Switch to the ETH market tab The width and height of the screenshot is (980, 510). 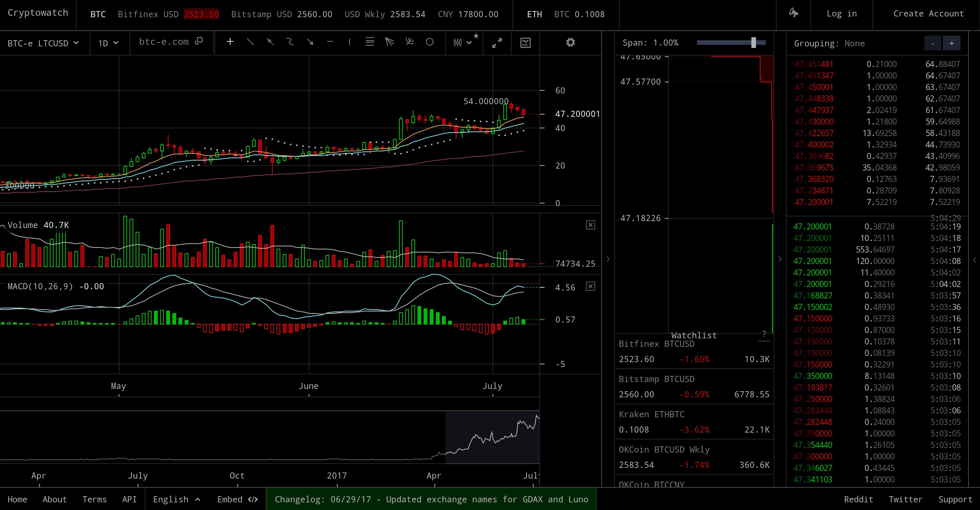coord(534,15)
